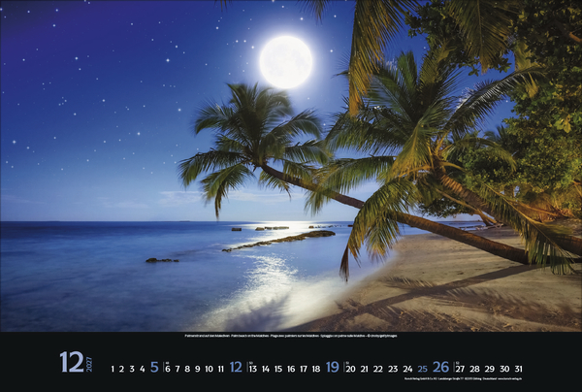Select day 8 in the date row
The height and width of the screenshot is (392, 582).
187,369
